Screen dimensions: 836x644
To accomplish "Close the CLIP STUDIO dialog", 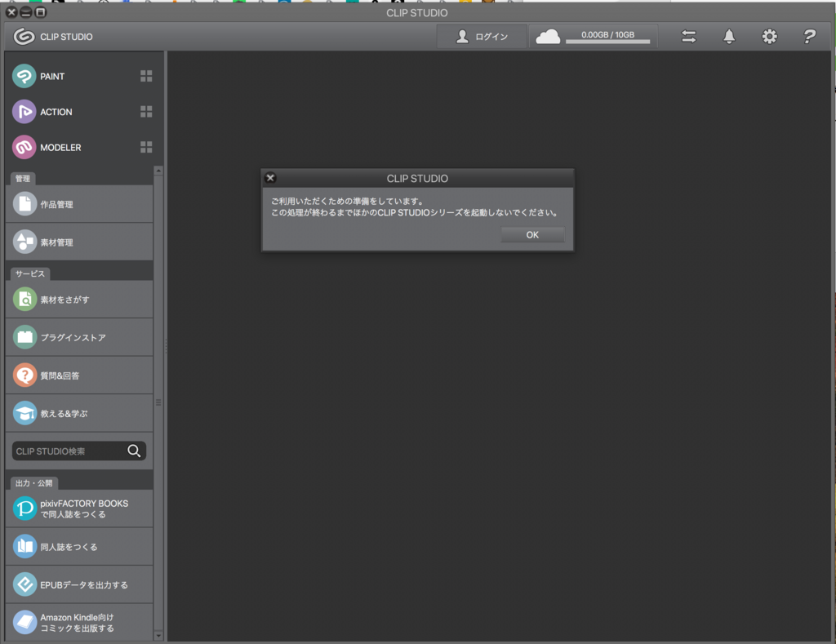I will (270, 177).
